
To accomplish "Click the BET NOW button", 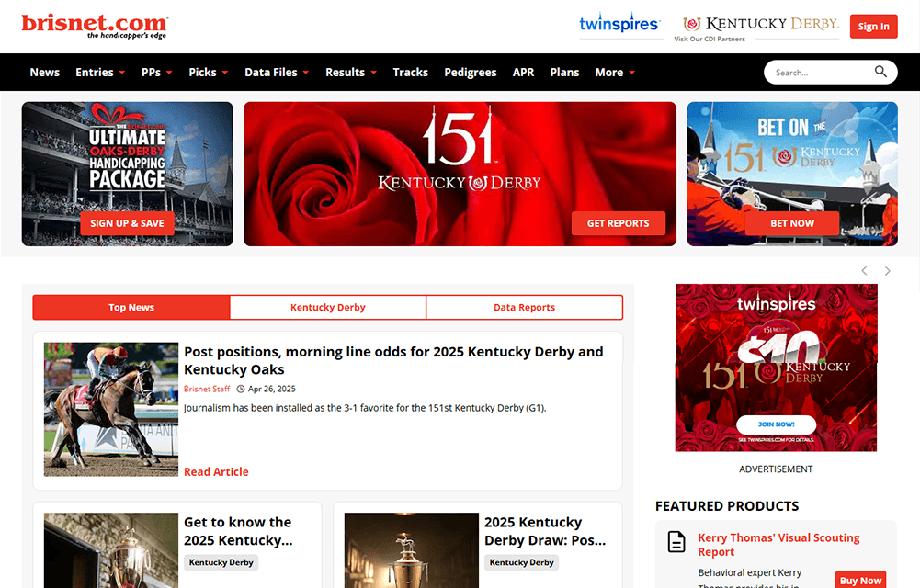I will coord(792,223).
